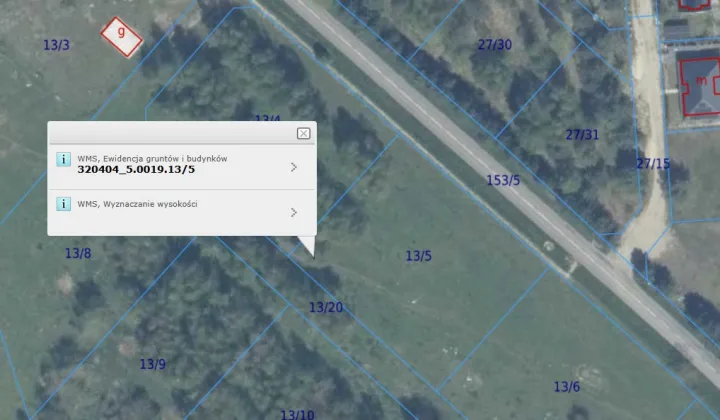This screenshot has height=420, width=720.
Task: Close the parcel info popup
Action: [303, 133]
